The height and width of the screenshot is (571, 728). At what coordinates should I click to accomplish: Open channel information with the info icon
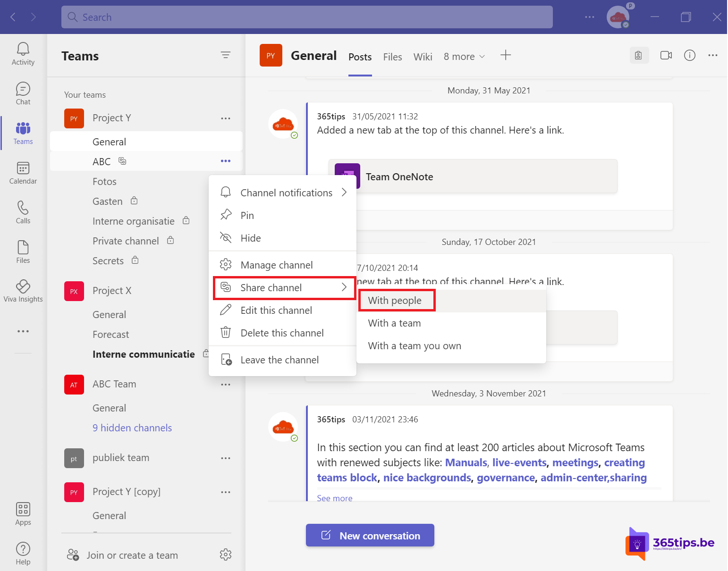(689, 55)
